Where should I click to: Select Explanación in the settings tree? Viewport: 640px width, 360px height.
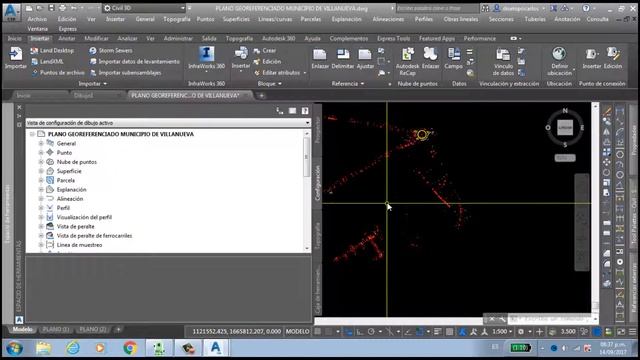tap(71, 189)
